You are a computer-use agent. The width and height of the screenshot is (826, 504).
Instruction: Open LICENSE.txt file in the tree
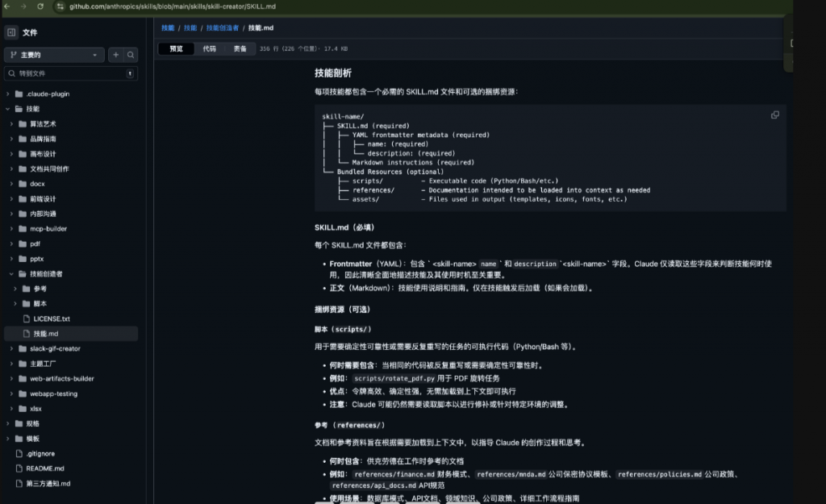52,319
